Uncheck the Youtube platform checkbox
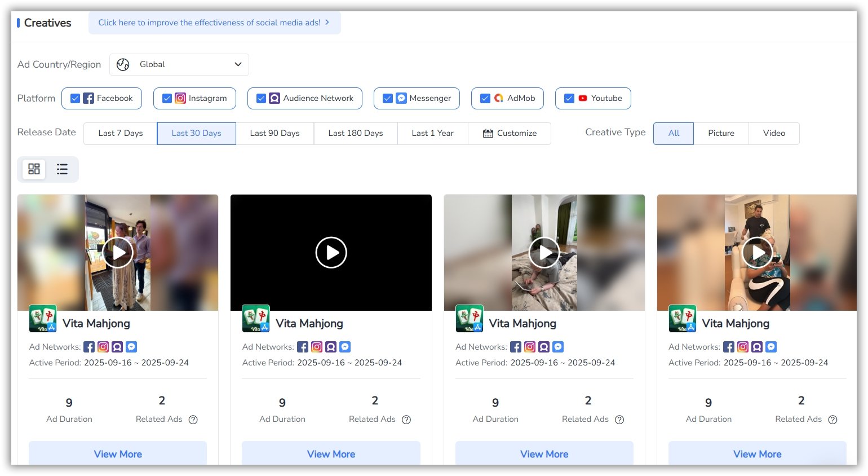Screen dimensions: 868x476 (x=569, y=98)
